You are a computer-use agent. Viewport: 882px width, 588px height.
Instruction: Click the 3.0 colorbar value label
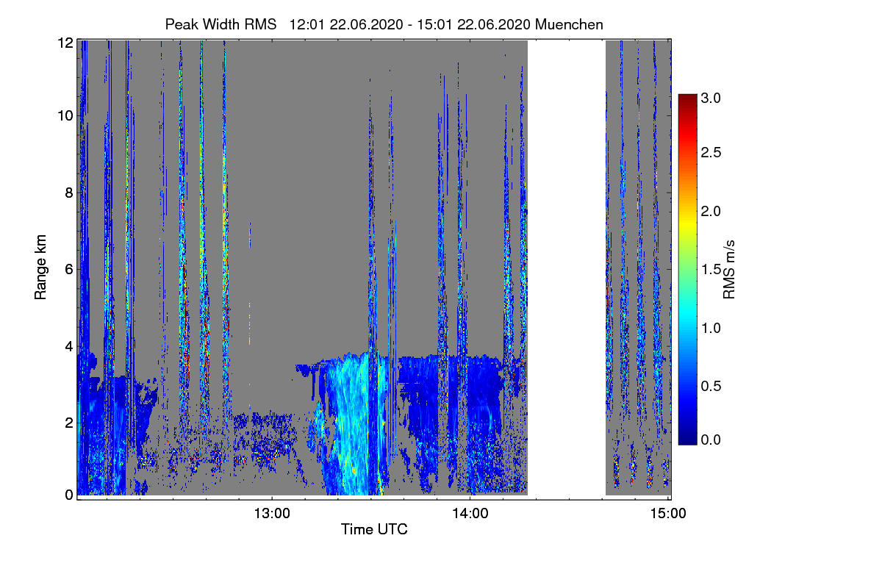711,97
